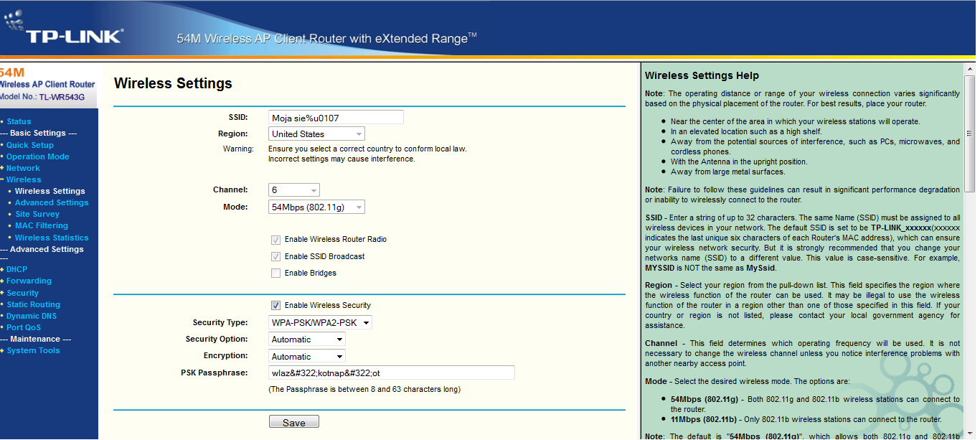980x440 pixels.
Task: Click the PSK Passphrase input field
Action: 392,373
